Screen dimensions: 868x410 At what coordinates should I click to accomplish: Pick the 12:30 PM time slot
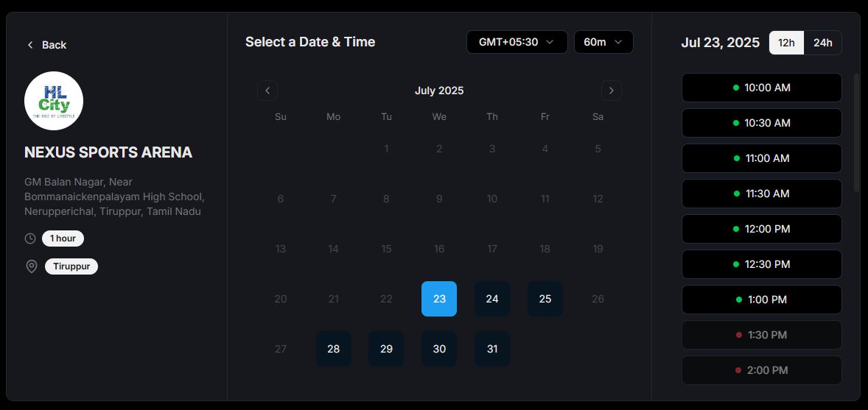pos(762,264)
